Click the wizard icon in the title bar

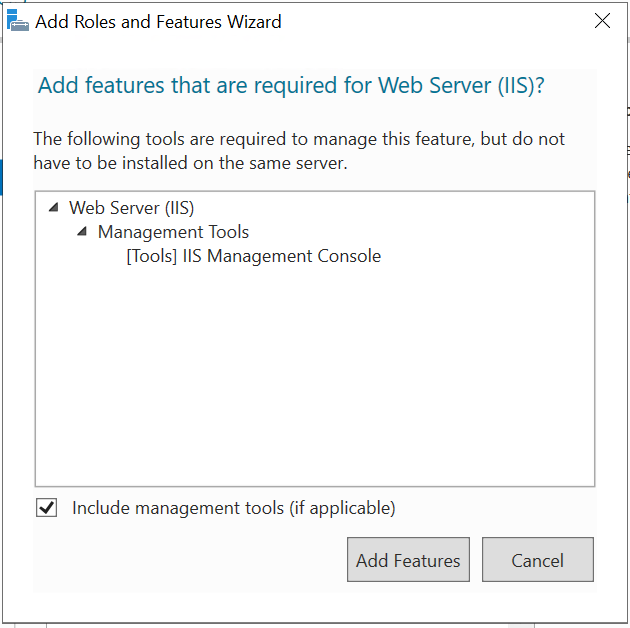pyautogui.click(x=18, y=21)
